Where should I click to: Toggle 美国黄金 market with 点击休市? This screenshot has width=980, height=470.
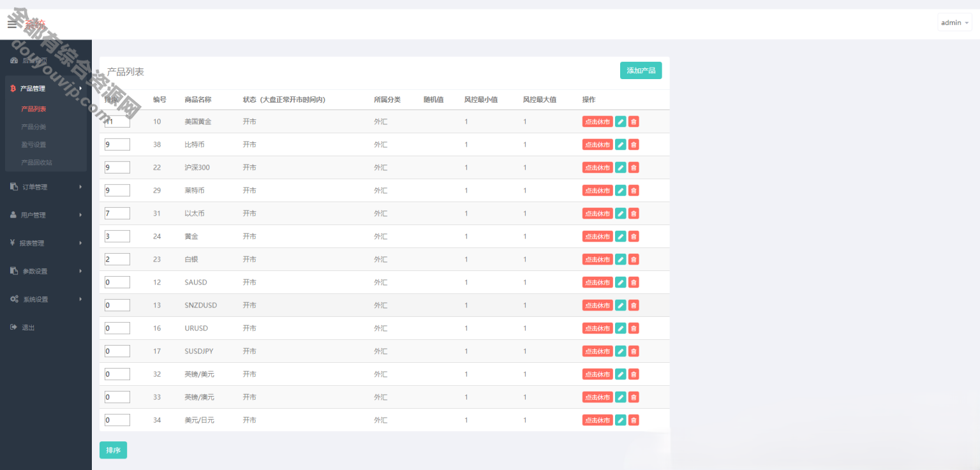click(597, 122)
